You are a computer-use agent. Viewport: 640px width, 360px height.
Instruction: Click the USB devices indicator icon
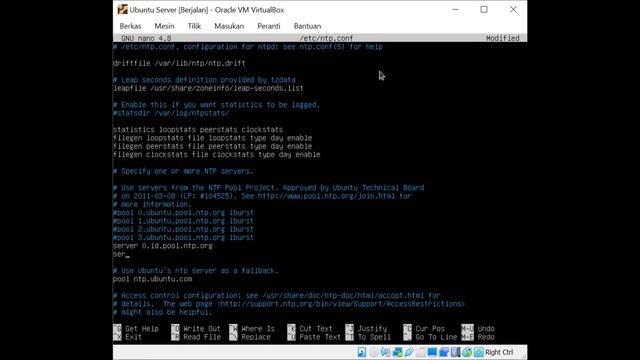click(x=409, y=352)
